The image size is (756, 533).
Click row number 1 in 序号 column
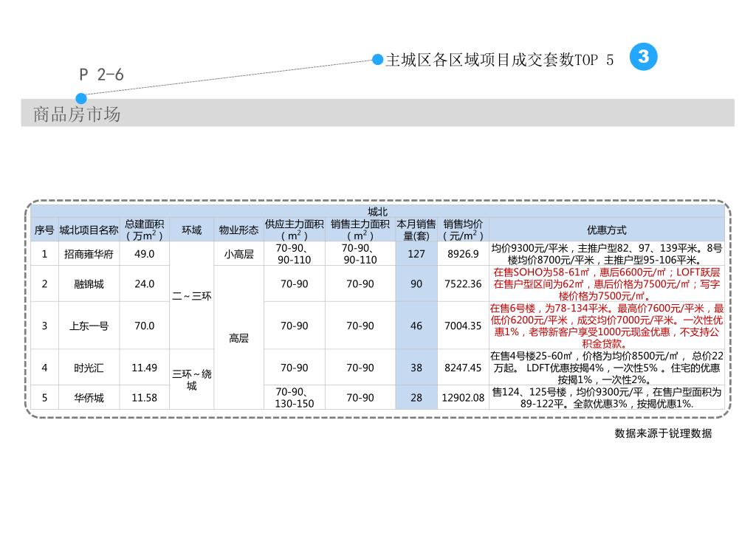click(44, 254)
